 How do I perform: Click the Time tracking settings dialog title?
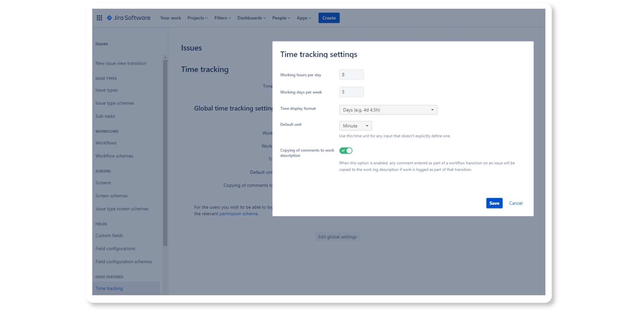tap(319, 54)
